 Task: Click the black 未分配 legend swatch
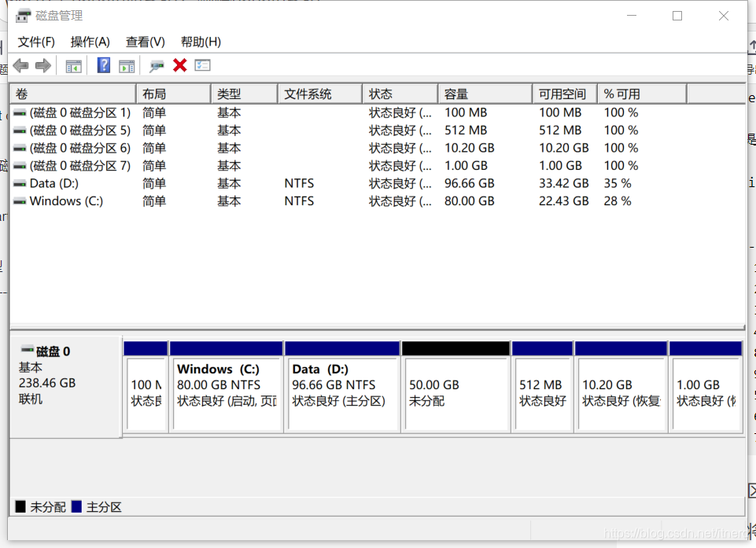20,506
